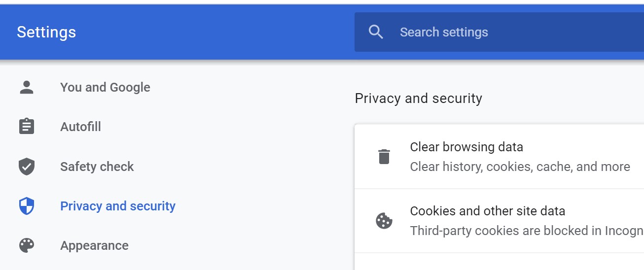644x270 pixels.
Task: Click the third-party cookies description text
Action: click(527, 231)
